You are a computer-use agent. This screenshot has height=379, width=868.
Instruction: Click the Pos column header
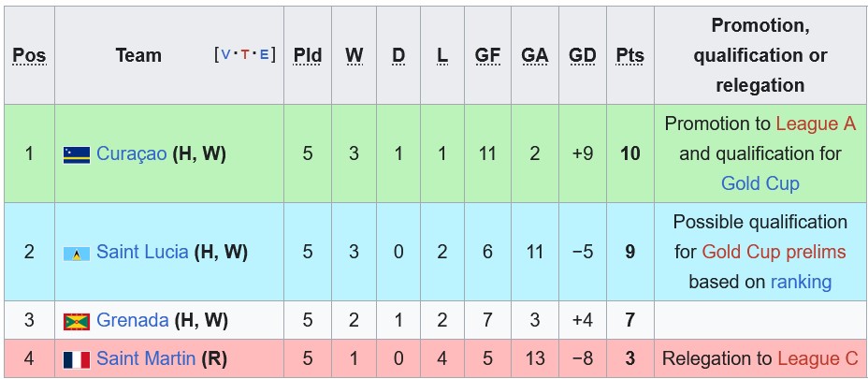click(29, 56)
